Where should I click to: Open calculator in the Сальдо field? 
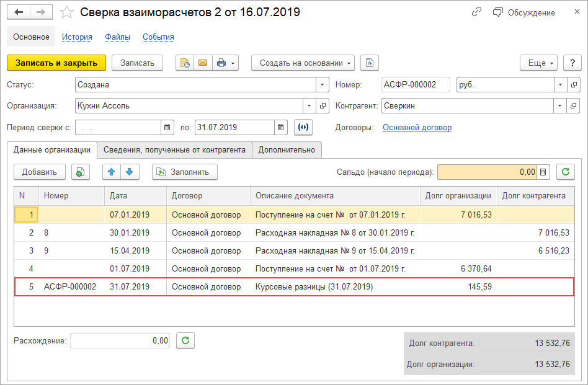coord(544,172)
